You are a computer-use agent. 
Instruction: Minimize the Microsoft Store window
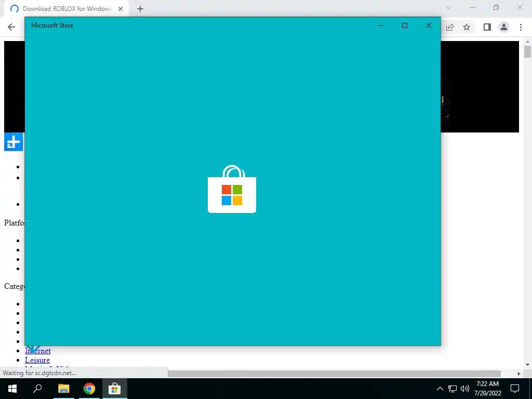(x=381, y=25)
